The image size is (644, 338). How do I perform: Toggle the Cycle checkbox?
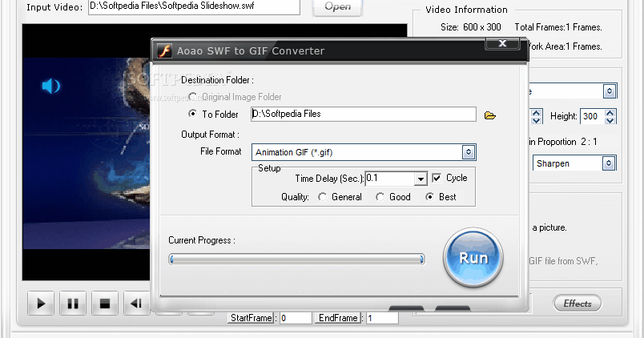point(437,178)
